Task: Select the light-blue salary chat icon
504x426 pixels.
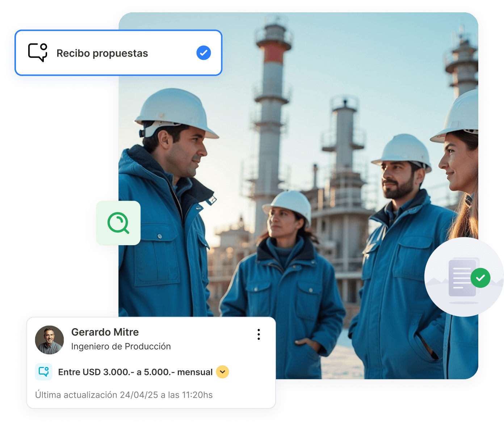Action: point(44,372)
